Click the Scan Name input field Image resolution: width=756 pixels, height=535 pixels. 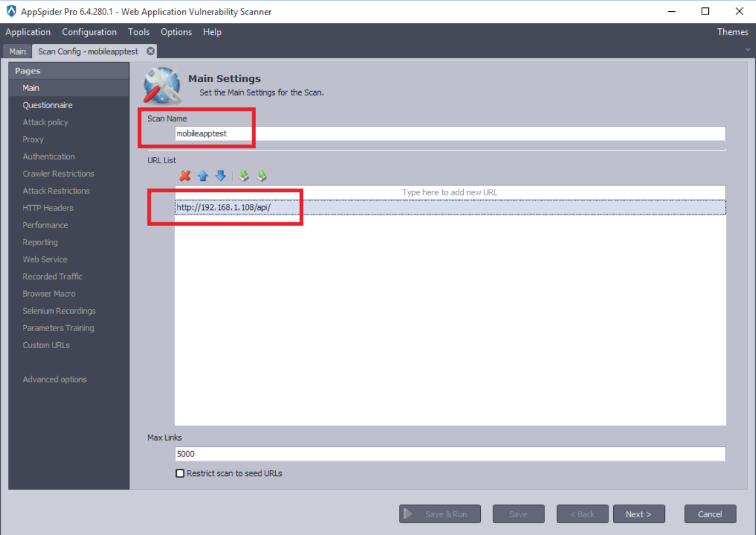click(x=450, y=134)
